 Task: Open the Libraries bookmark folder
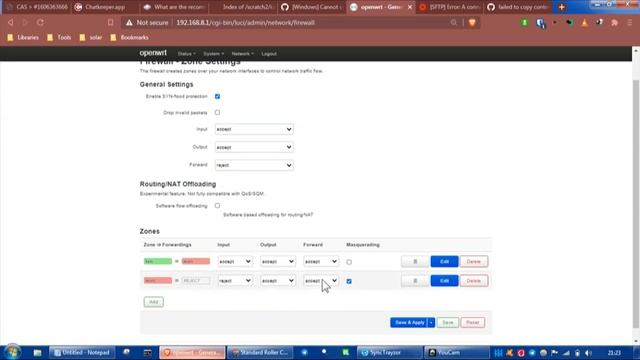pyautogui.click(x=23, y=38)
